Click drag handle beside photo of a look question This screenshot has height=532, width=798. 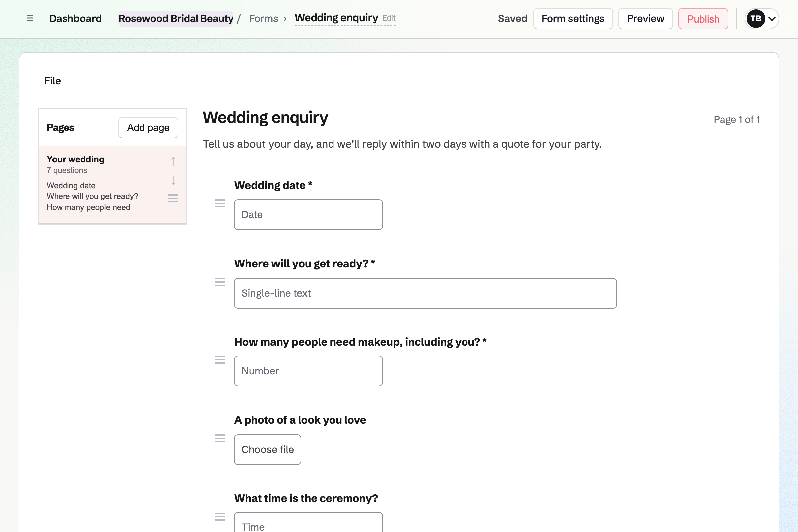pos(220,438)
